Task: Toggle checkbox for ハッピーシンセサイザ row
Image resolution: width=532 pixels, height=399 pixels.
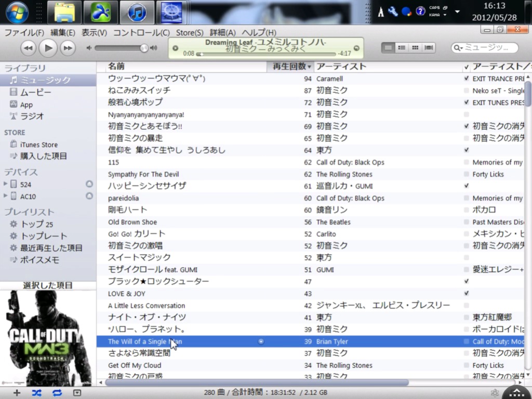Action: (x=467, y=186)
